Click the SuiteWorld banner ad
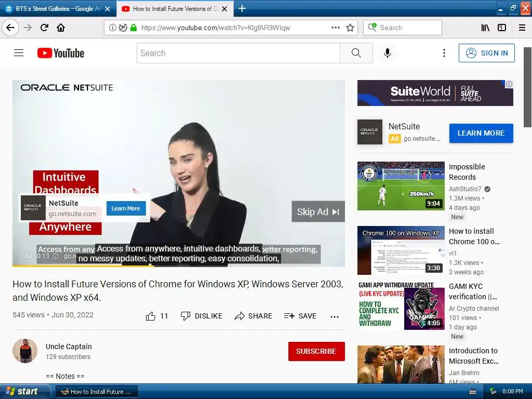Viewport: 532px width, 399px height. click(x=435, y=93)
